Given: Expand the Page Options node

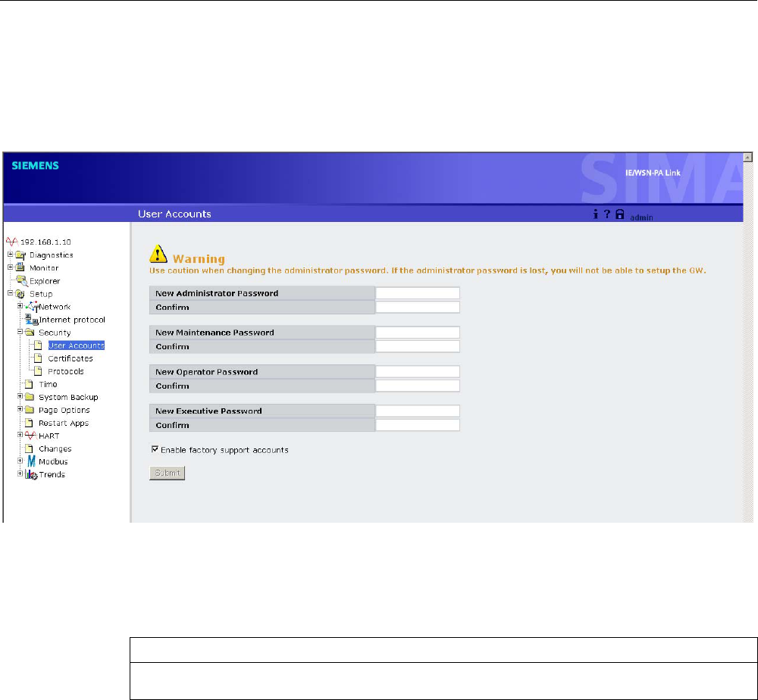Looking at the screenshot, I should point(20,409).
